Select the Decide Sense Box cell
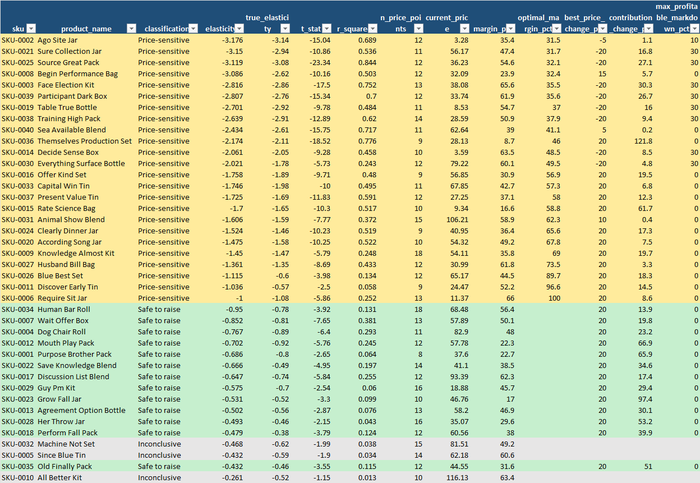Image resolution: width=700 pixels, height=483 pixels. click(x=86, y=152)
